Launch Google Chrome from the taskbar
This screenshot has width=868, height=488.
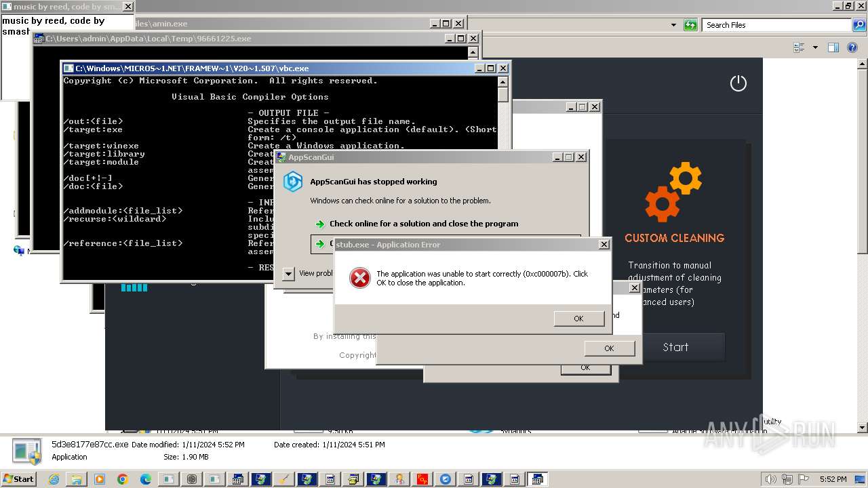pos(122,479)
